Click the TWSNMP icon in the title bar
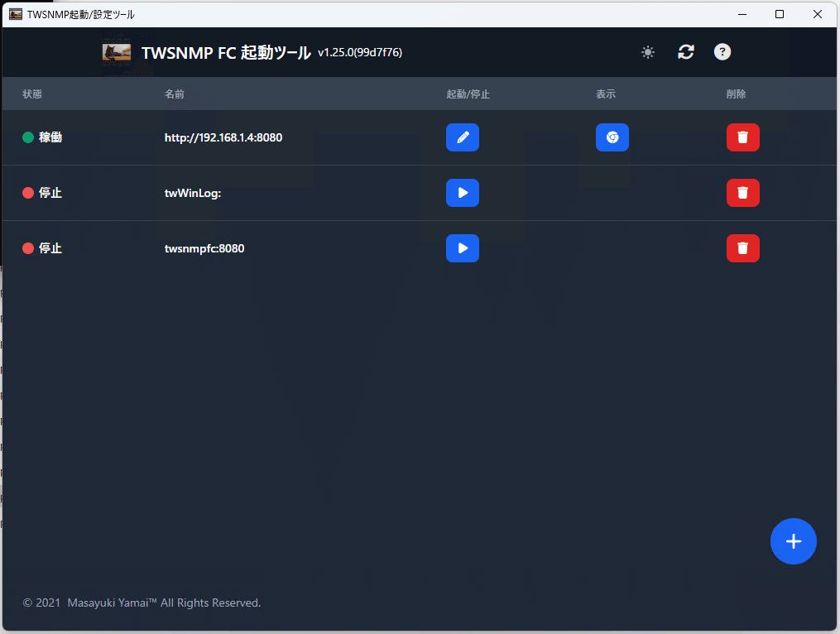The height and width of the screenshot is (634, 840). point(14,13)
